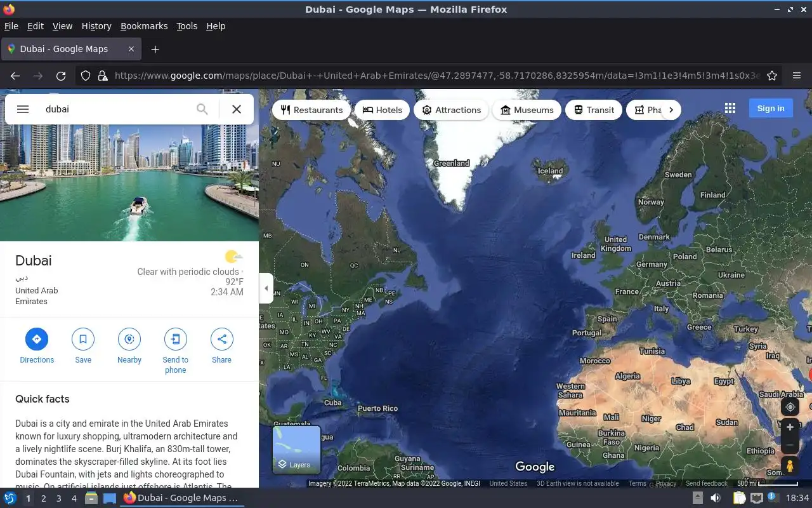812x508 pixels.
Task: Switch to workspace 3
Action: point(58,498)
